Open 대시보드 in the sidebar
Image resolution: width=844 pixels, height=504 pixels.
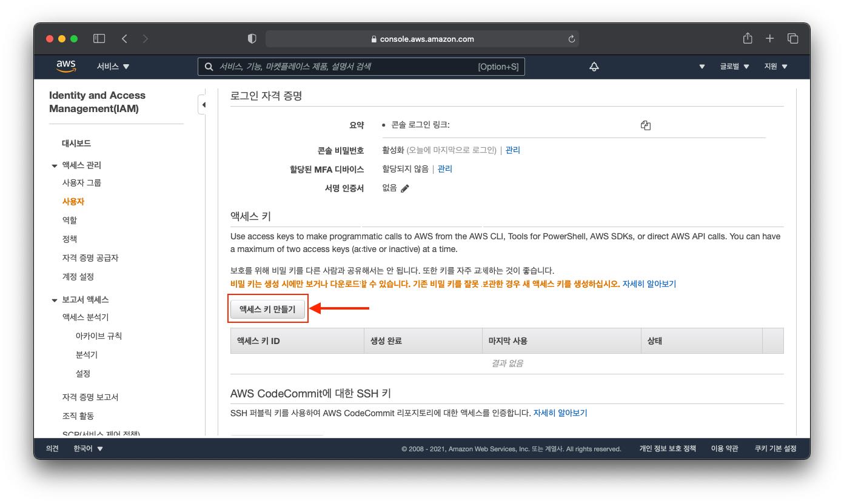pos(76,144)
